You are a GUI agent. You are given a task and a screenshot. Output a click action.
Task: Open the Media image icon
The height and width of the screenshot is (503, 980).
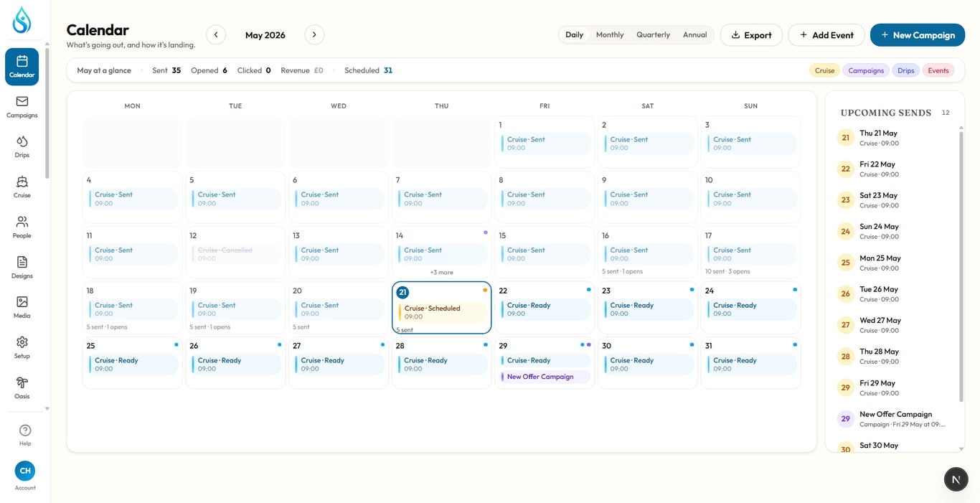tap(22, 302)
